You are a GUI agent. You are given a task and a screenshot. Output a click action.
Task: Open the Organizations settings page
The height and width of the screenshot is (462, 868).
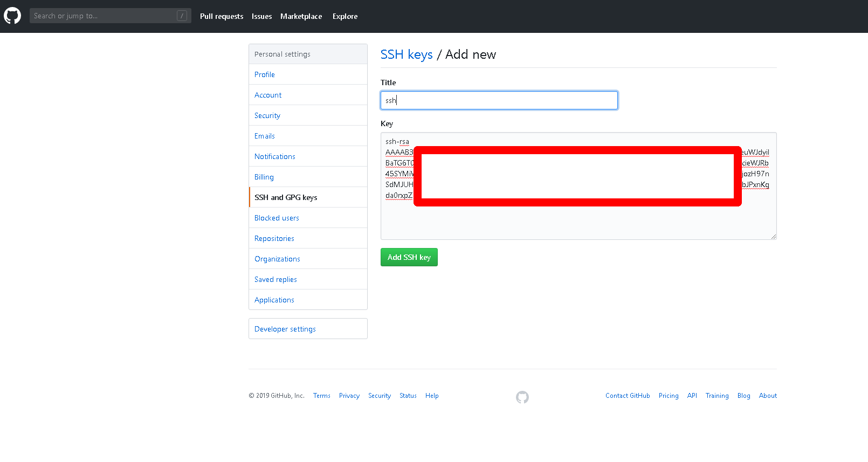308,259
